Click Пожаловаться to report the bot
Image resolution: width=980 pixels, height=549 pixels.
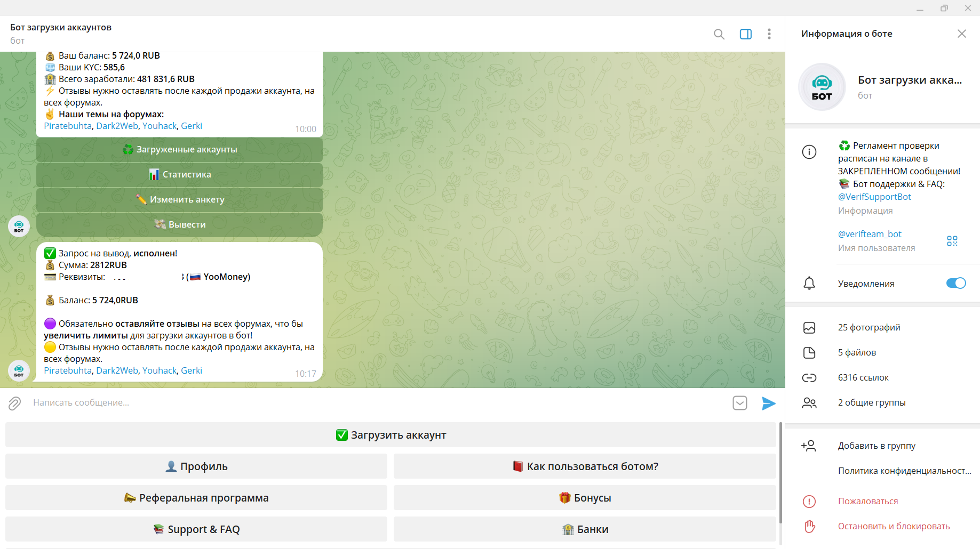pyautogui.click(x=867, y=501)
